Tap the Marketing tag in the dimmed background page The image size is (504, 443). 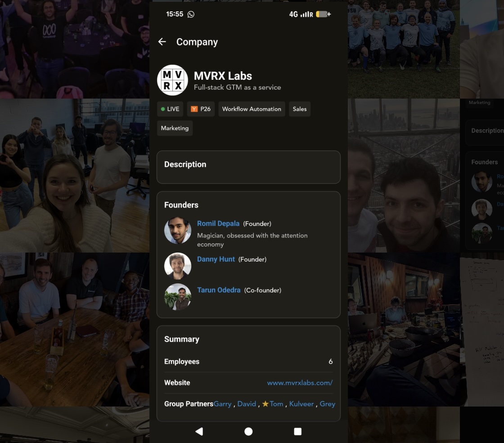(479, 103)
